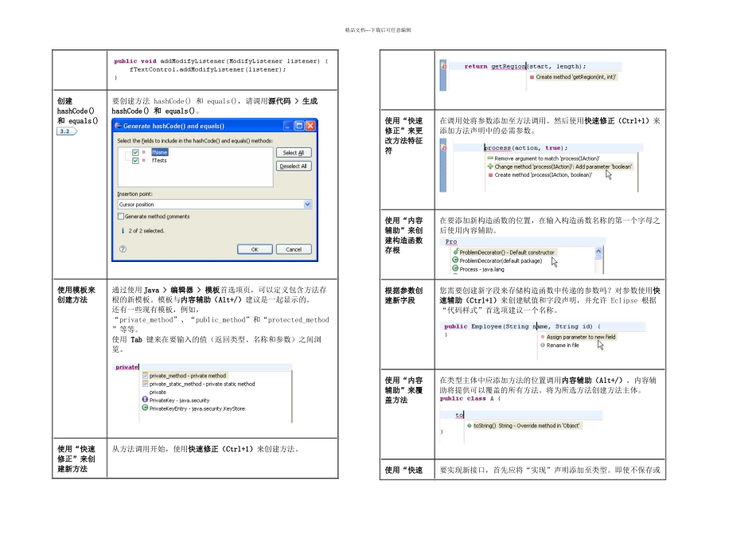The image size is (756, 535).
Task: Select 'ProblemDecorator(default package)' proposal
Action: pos(501,261)
